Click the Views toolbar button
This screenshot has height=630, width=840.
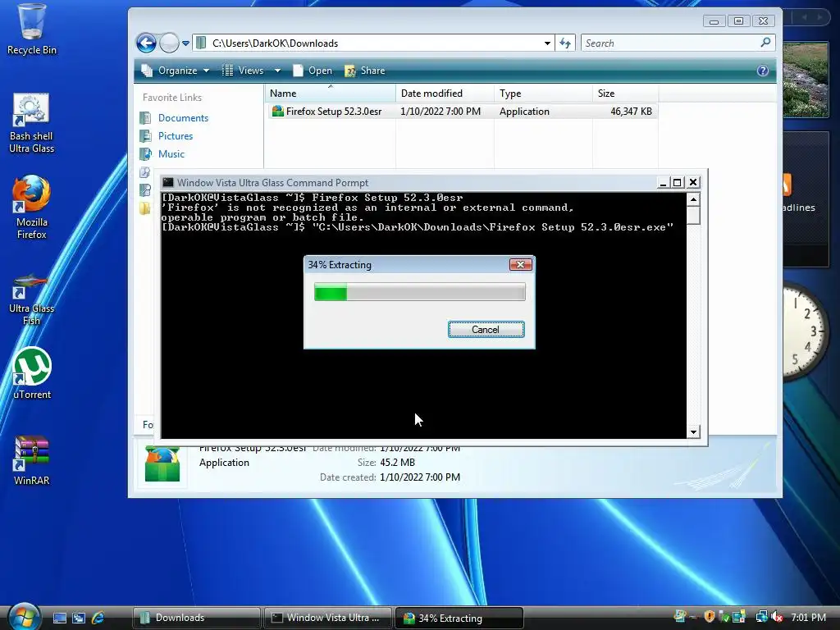point(243,71)
